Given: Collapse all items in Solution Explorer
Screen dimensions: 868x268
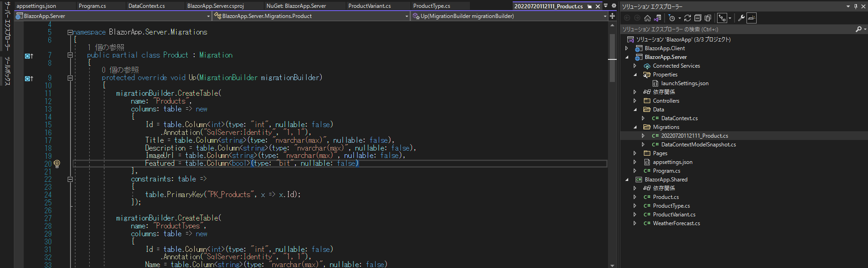Looking at the screenshot, I should coord(698,18).
